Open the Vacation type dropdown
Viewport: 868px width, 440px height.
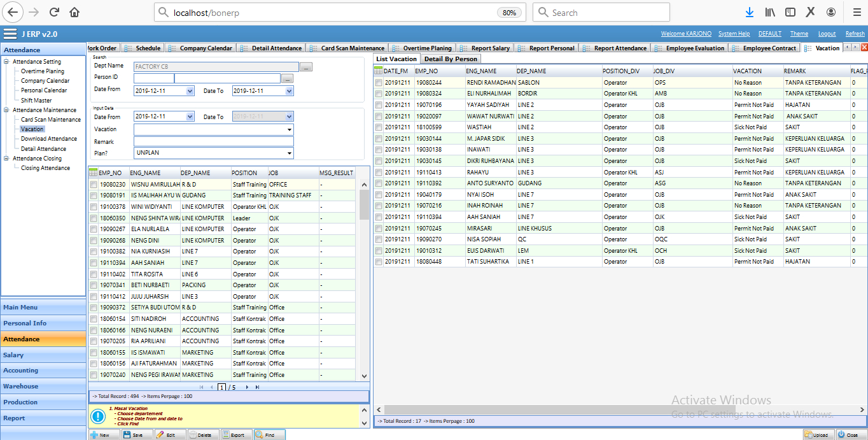point(290,130)
